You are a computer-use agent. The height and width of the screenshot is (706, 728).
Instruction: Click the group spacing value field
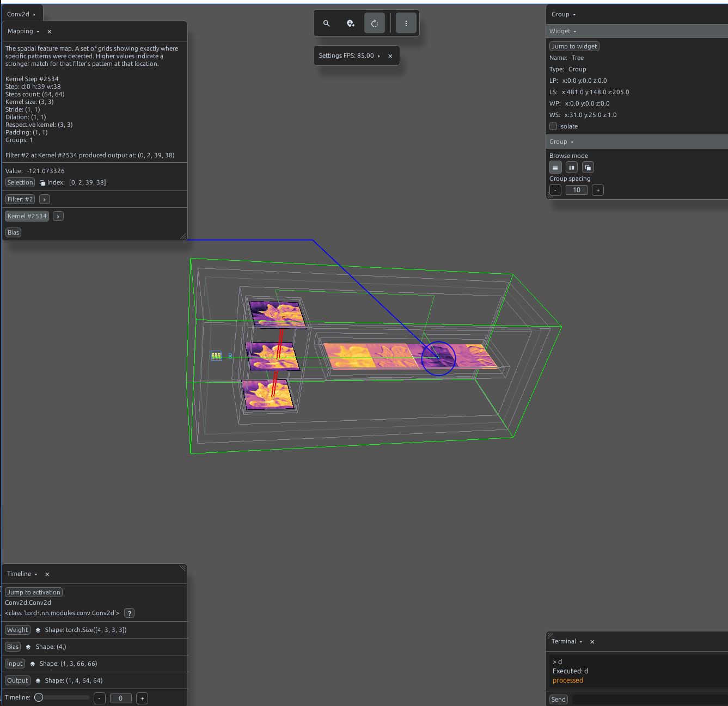click(x=577, y=190)
